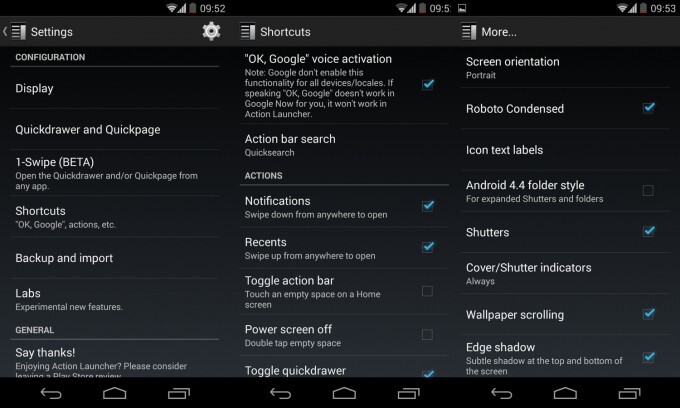
Task: Enable the Toggle action bar checkbox
Action: (427, 291)
